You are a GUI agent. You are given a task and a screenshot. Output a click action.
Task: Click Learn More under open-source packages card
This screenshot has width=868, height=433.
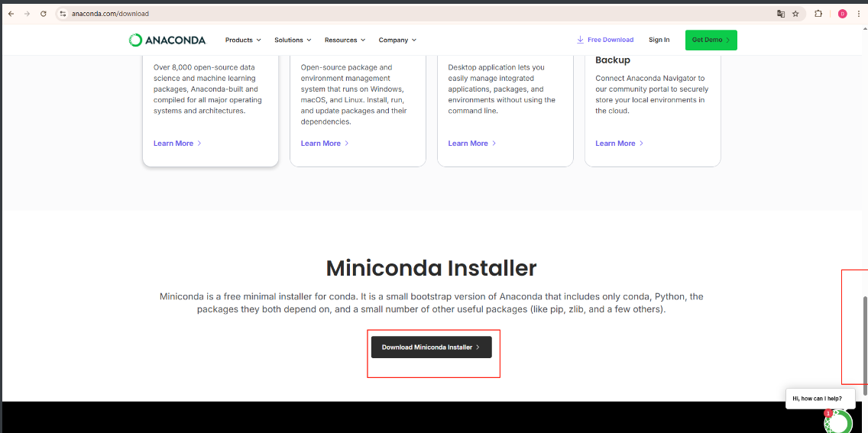tap(177, 144)
